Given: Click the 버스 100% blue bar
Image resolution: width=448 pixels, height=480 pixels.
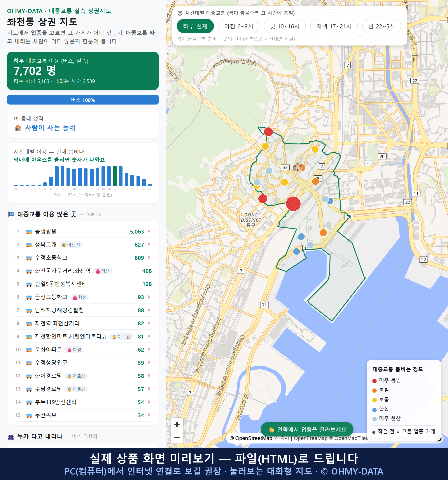Looking at the screenshot, I should coord(83,100).
